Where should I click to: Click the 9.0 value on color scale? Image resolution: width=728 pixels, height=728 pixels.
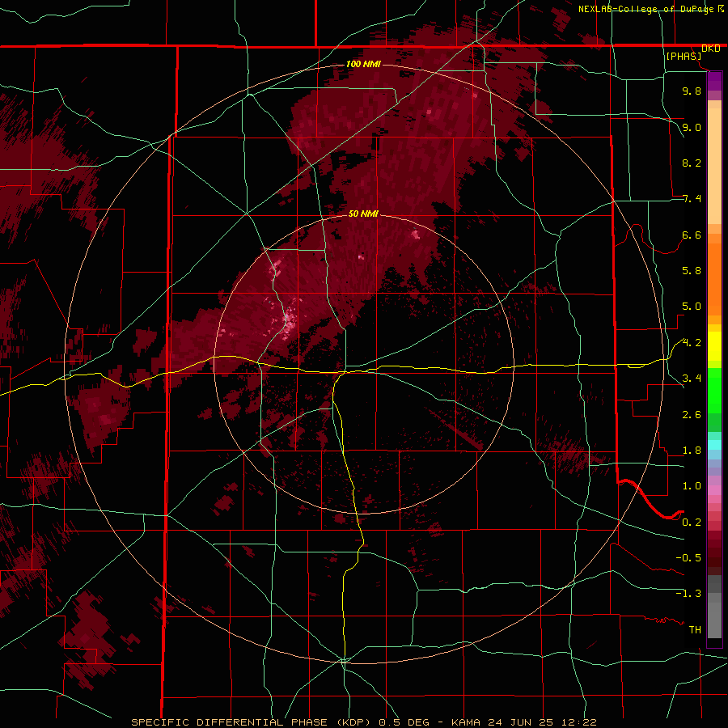pos(692,127)
